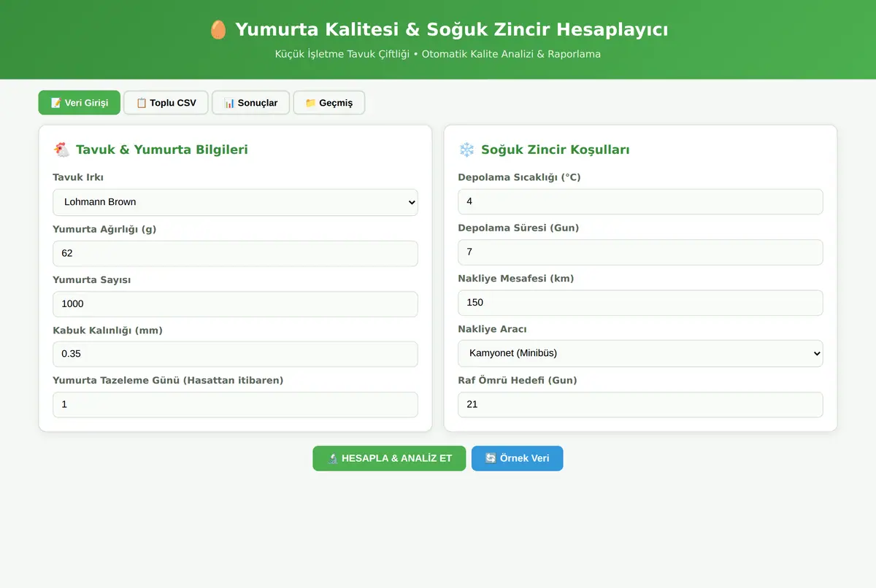Screen dimensions: 876x588
Task: Click the Raf Ömrü Hedefi input field
Action: tap(640, 404)
